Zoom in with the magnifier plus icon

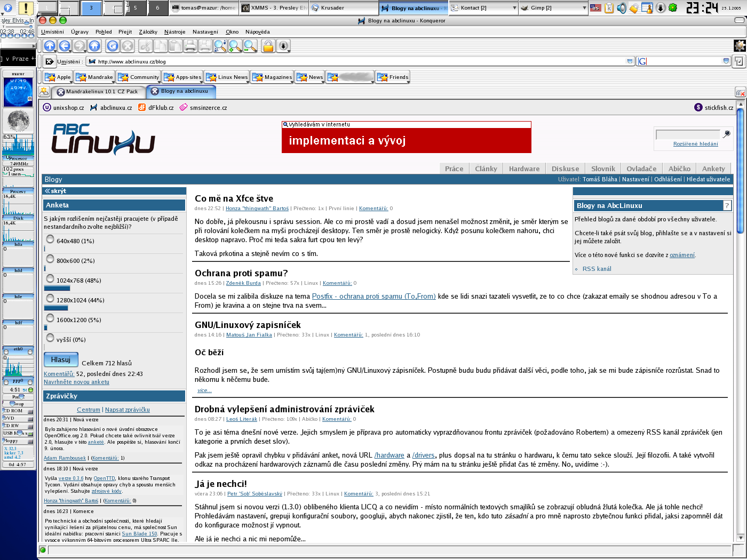pos(235,46)
